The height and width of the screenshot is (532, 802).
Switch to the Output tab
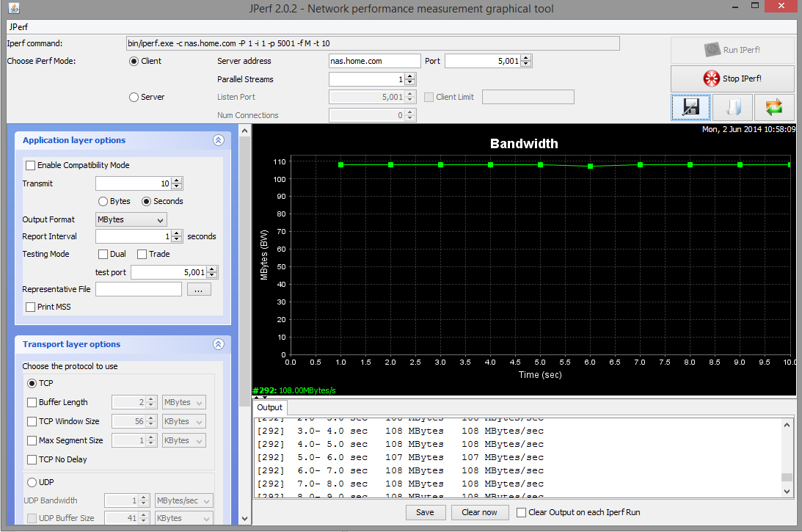[269, 407]
